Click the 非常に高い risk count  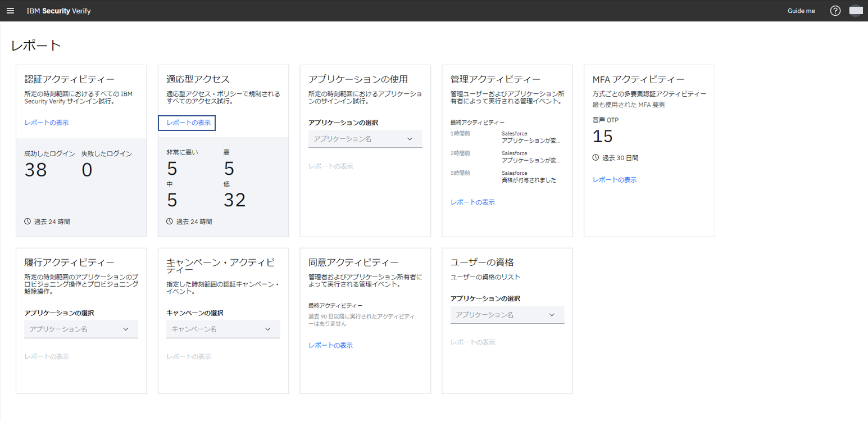[x=172, y=169]
